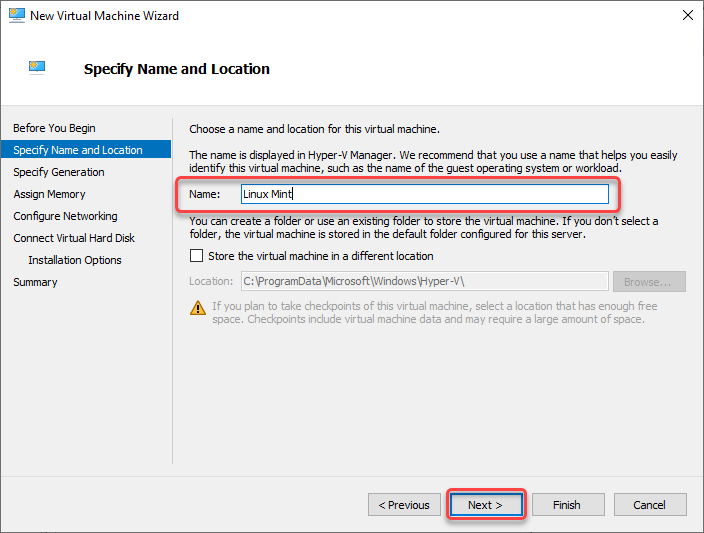Choose Installation Options sub-step

(75, 260)
